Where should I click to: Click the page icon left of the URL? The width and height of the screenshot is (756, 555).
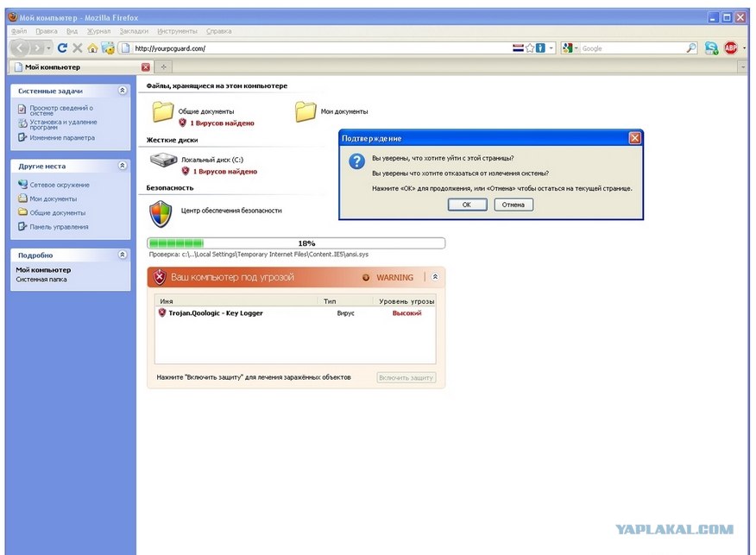[125, 48]
